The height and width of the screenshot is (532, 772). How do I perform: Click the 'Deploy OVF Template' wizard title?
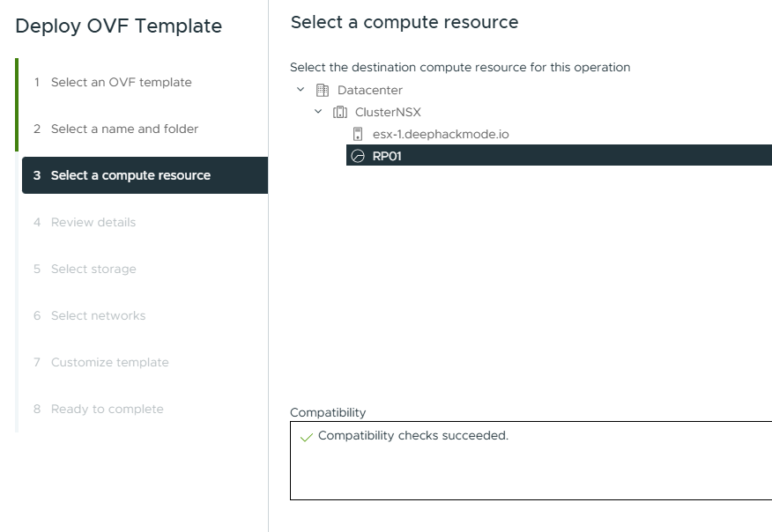[x=119, y=26]
